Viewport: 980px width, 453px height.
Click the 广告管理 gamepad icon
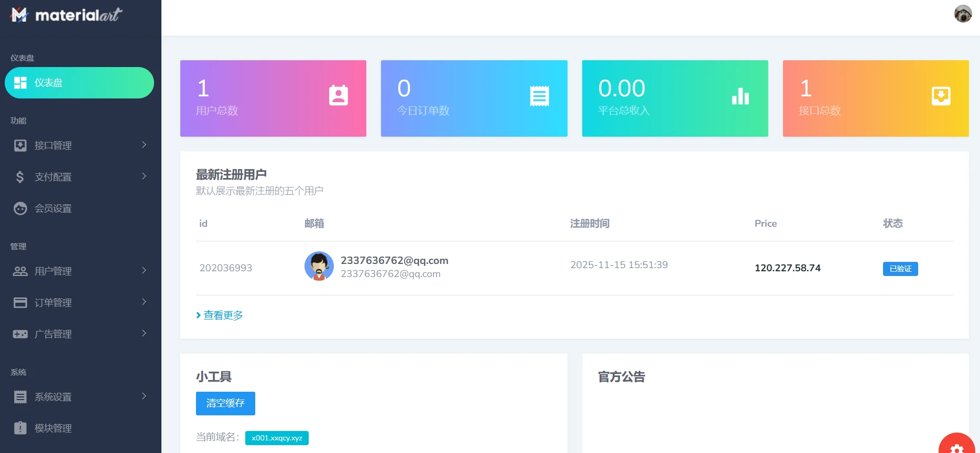click(x=20, y=334)
